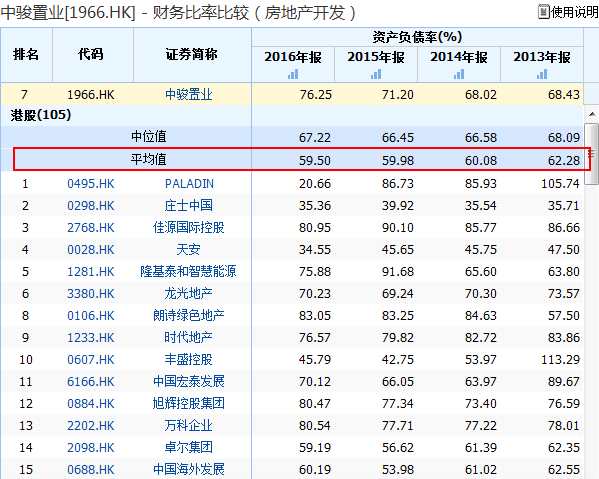The width and height of the screenshot is (599, 479).
Task: Open the 隆基泰和智慧能源 security link
Action: pyautogui.click(x=188, y=272)
